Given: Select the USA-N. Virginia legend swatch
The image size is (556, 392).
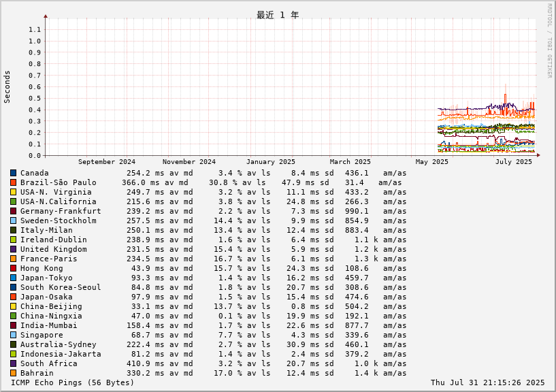Looking at the screenshot, I should [x=13, y=193].
